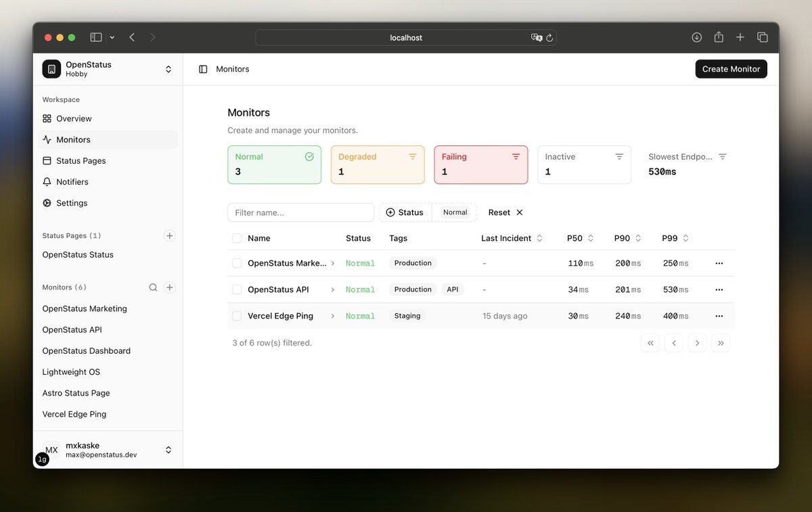
Task: Add a status page with plus icon
Action: click(170, 235)
